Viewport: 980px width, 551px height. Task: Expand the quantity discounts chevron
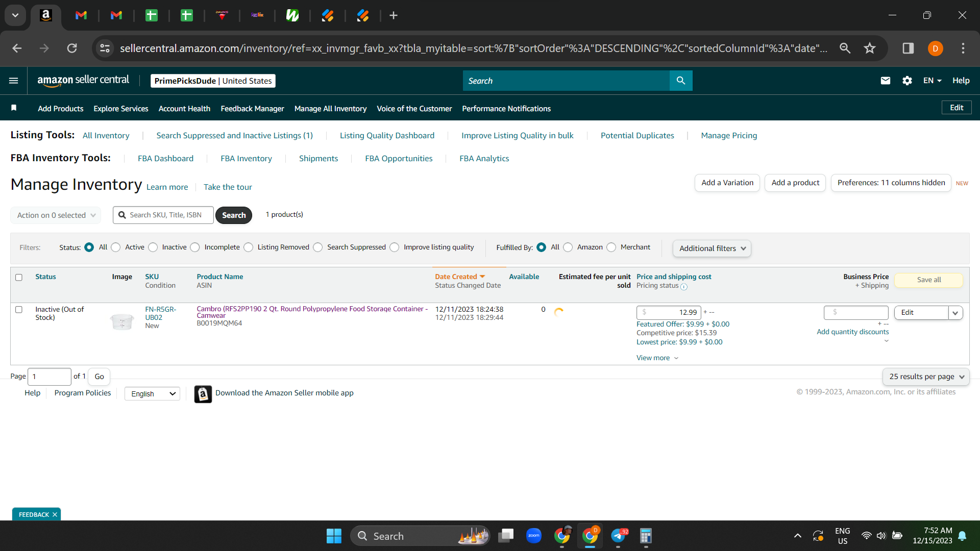pyautogui.click(x=887, y=341)
